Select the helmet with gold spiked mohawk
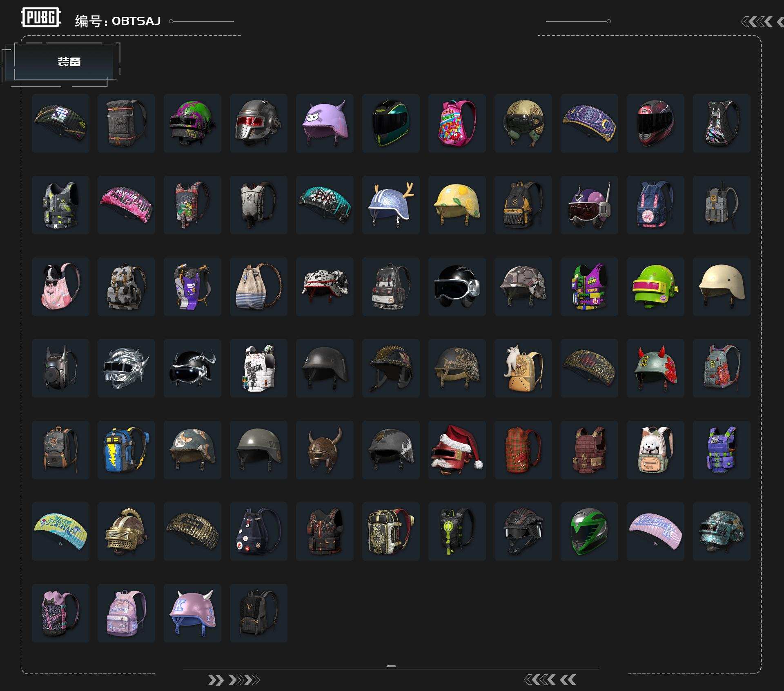This screenshot has width=784, height=691. tap(391, 368)
